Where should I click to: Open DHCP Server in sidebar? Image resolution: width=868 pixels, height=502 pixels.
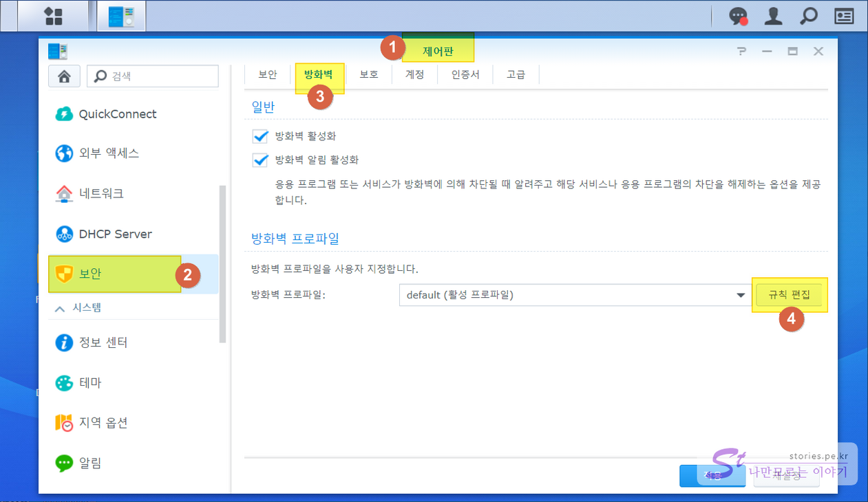pos(115,234)
